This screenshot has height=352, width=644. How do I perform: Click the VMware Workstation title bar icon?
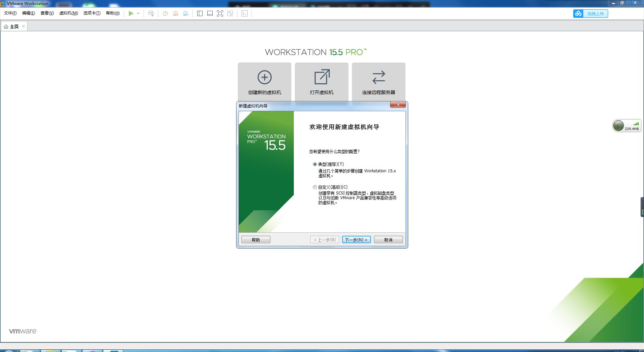(3, 4)
